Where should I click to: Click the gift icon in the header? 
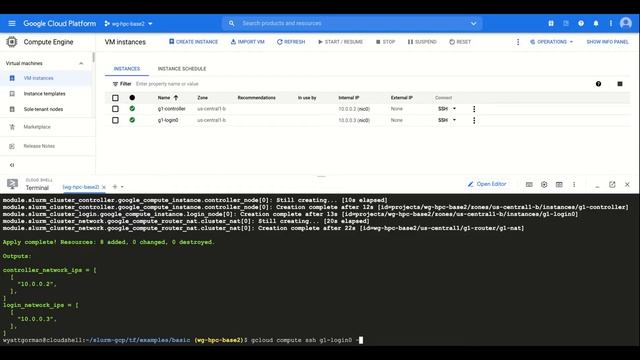(551, 24)
